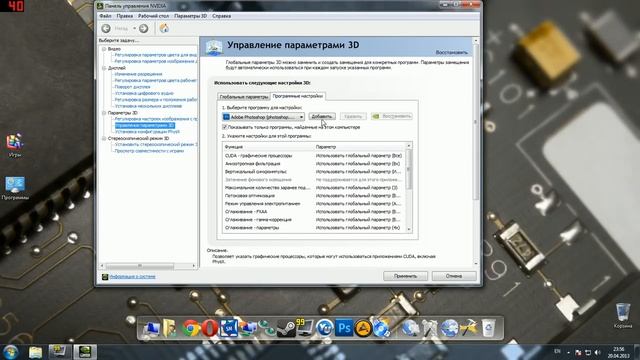Screen dimensions: 640x360
Task: Launch Google Chrome from the dock
Action: pos(191,328)
